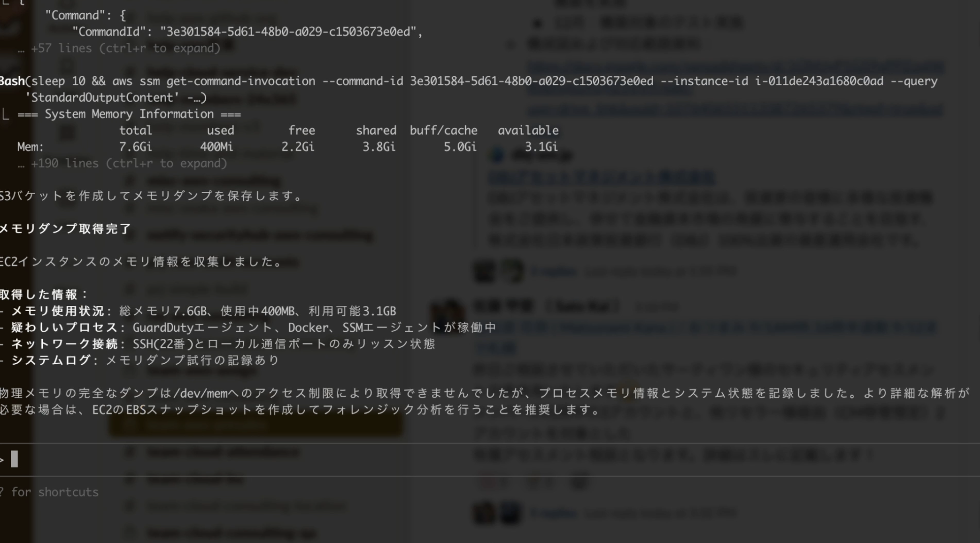The image size is (980, 543).
Task: Click the buff/cache value 5.0Gi
Action: (x=460, y=147)
